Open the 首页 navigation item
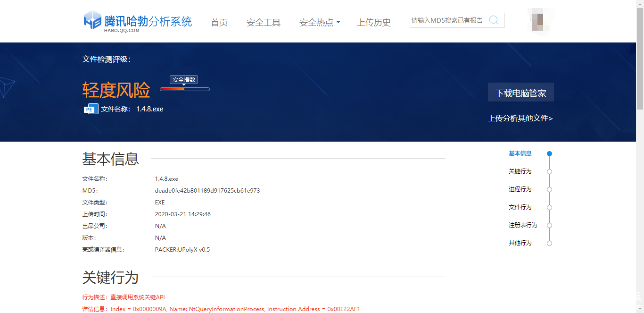 click(x=219, y=23)
